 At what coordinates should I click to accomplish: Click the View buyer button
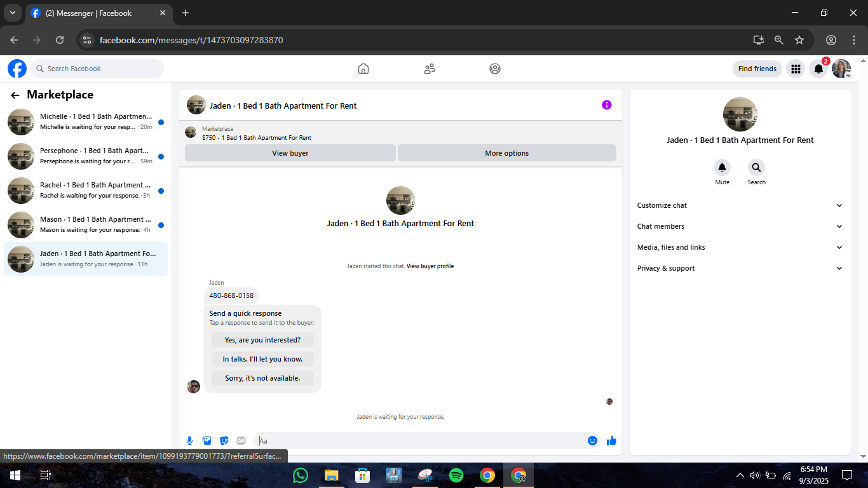tap(290, 153)
